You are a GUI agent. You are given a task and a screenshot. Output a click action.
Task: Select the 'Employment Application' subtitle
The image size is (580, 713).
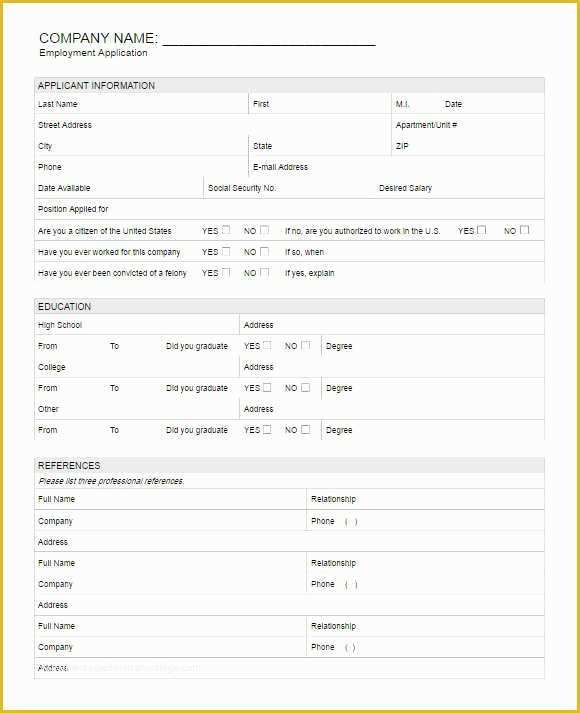[x=93, y=53]
